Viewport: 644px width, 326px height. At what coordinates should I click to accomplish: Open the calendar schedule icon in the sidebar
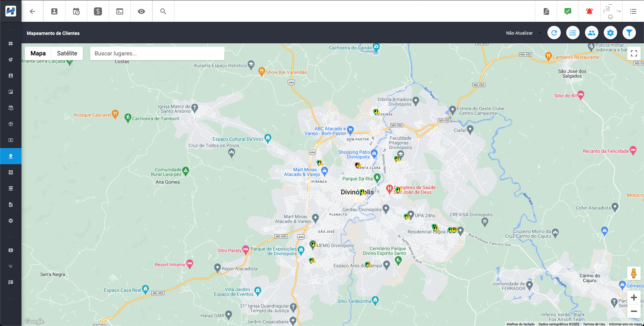pos(11,108)
